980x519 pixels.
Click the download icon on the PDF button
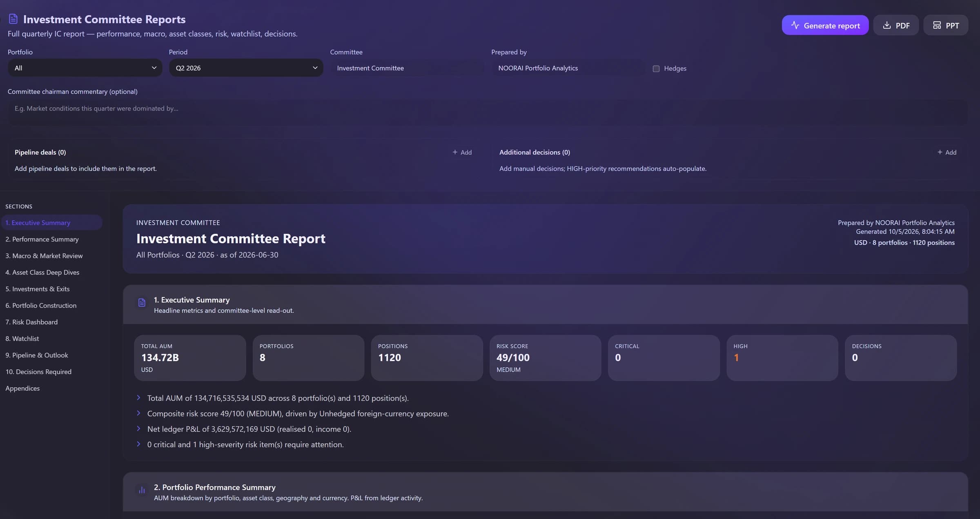[x=886, y=25]
